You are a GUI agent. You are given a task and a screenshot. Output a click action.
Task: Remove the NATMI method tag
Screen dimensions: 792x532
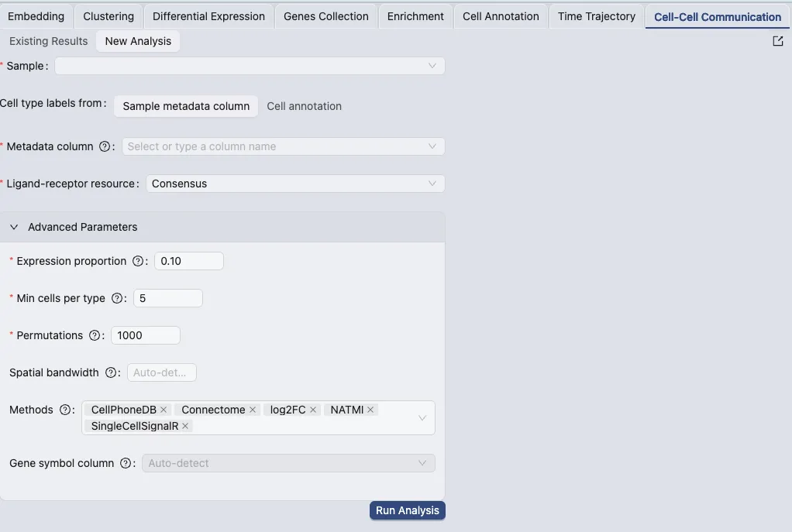point(370,410)
